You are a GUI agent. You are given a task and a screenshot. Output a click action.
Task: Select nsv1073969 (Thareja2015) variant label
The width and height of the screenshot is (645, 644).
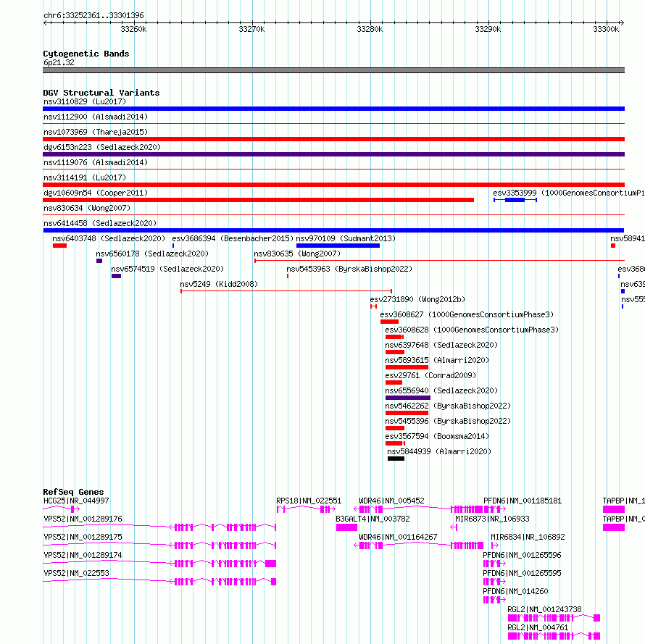coord(96,132)
